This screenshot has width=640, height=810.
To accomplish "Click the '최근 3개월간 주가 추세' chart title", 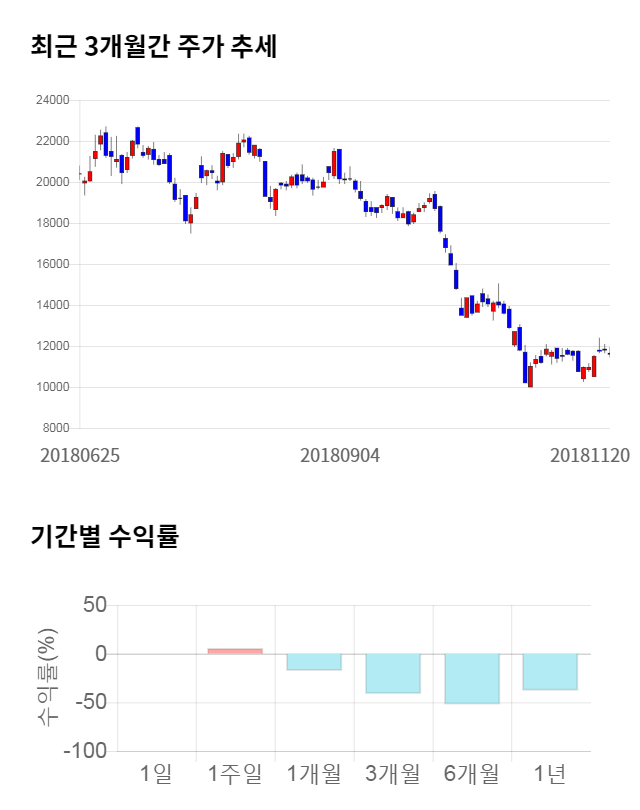I will coord(154,46).
